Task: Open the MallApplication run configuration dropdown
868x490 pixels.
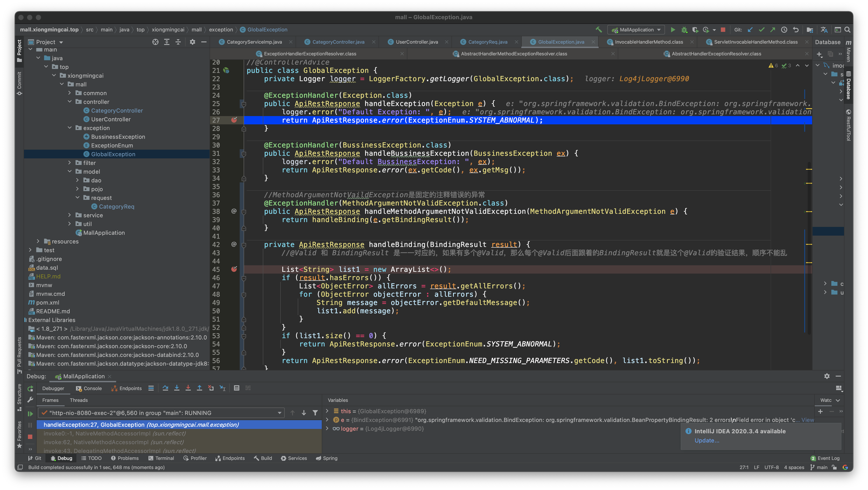Action: 636,30
